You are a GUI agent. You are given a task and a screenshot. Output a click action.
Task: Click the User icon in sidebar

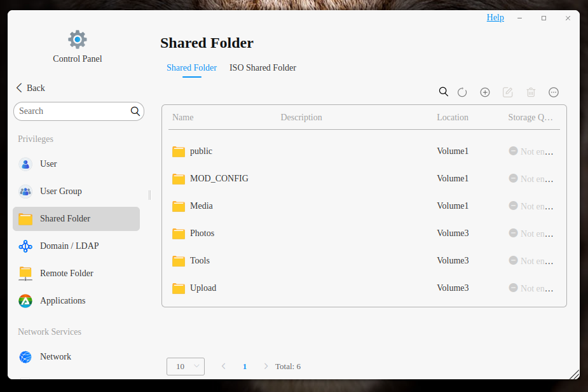[x=25, y=164]
